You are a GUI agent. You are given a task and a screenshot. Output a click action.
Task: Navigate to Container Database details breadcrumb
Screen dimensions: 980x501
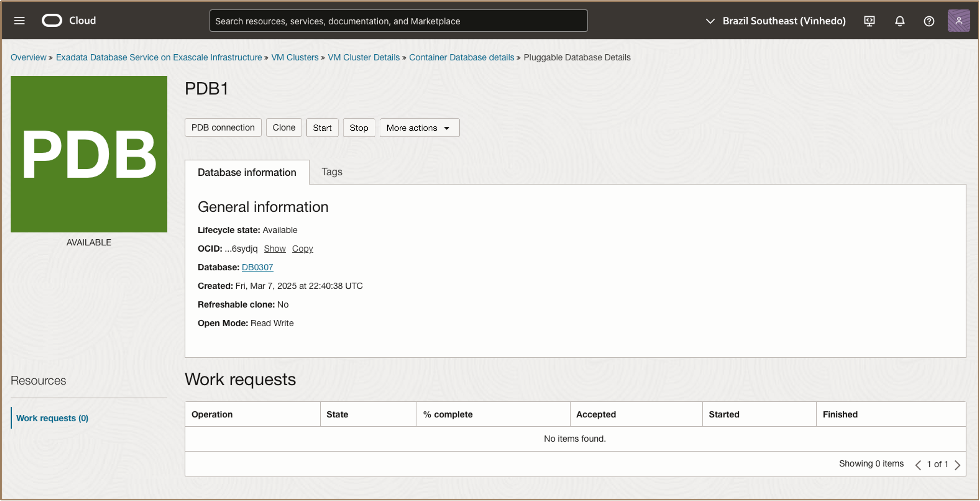click(461, 57)
